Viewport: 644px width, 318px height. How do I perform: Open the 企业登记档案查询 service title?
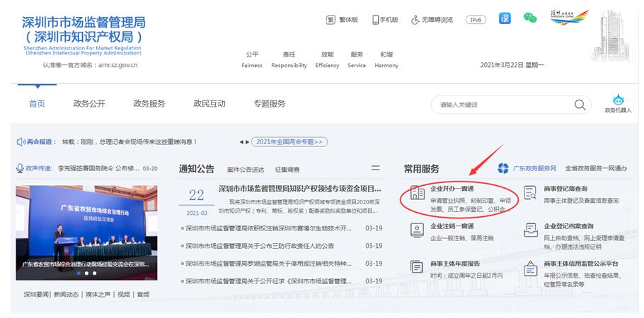pyautogui.click(x=568, y=226)
